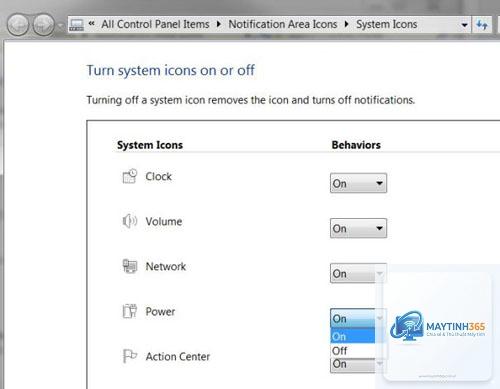Screen dimensions: 500x389
Task: Click the Volume label text
Action: tap(164, 221)
